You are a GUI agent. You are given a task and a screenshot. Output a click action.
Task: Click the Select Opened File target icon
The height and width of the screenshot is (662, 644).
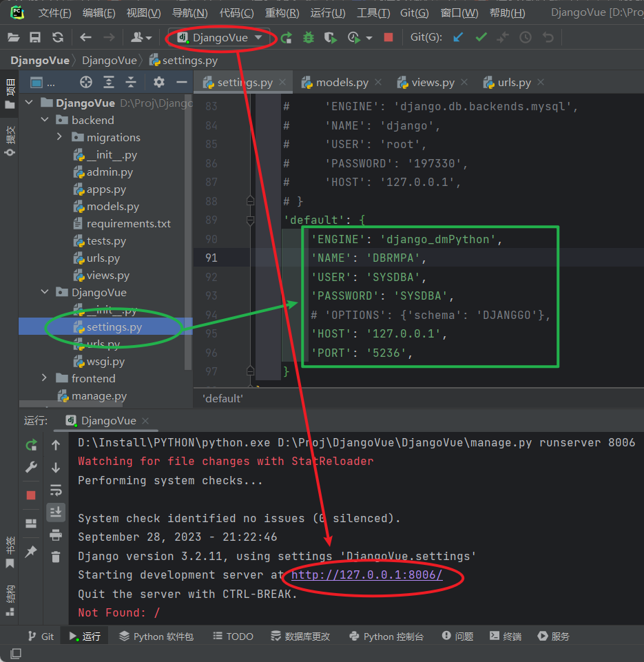pos(86,83)
